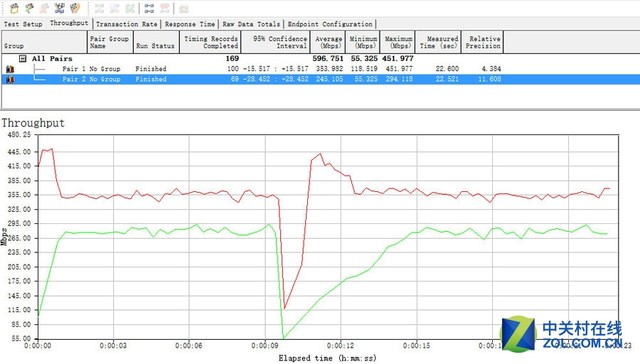
Task: Click the green run test toolbar icon
Action: pyautogui.click(x=29, y=8)
